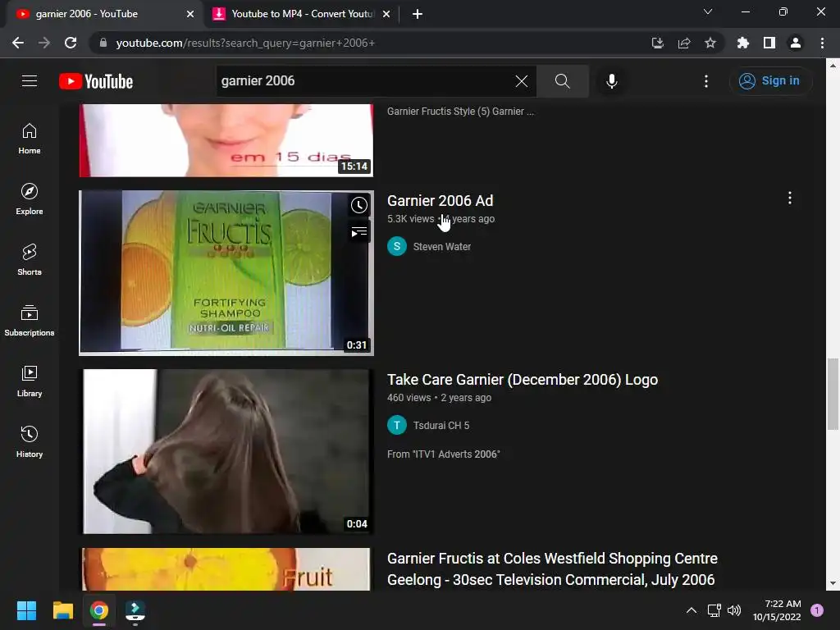Viewport: 840px width, 630px height.
Task: Open Explore in the sidebar
Action: pyautogui.click(x=30, y=199)
